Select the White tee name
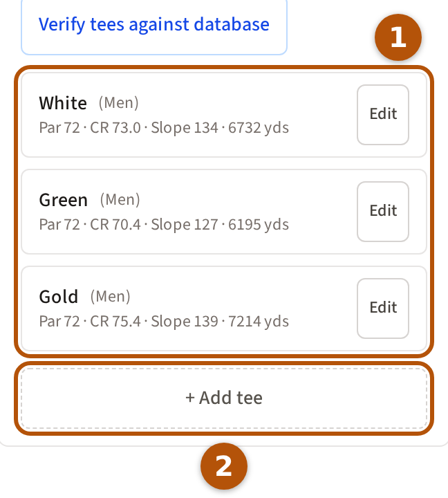 pos(63,103)
